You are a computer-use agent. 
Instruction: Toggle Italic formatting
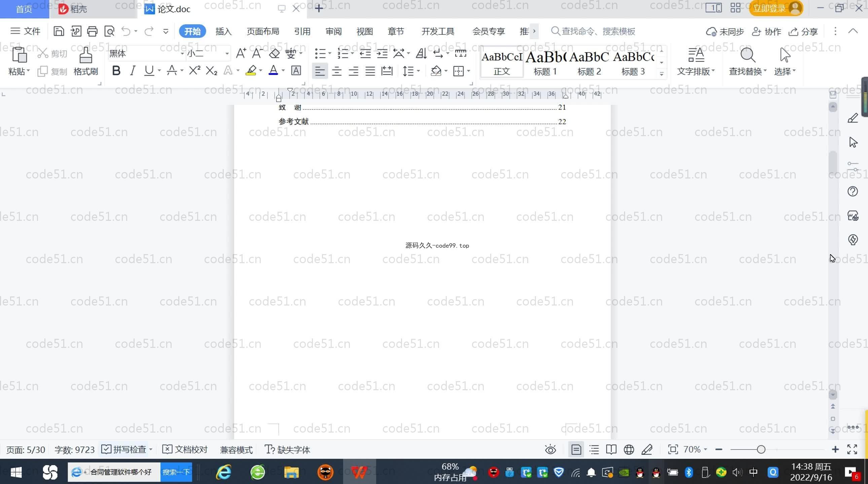[133, 71]
